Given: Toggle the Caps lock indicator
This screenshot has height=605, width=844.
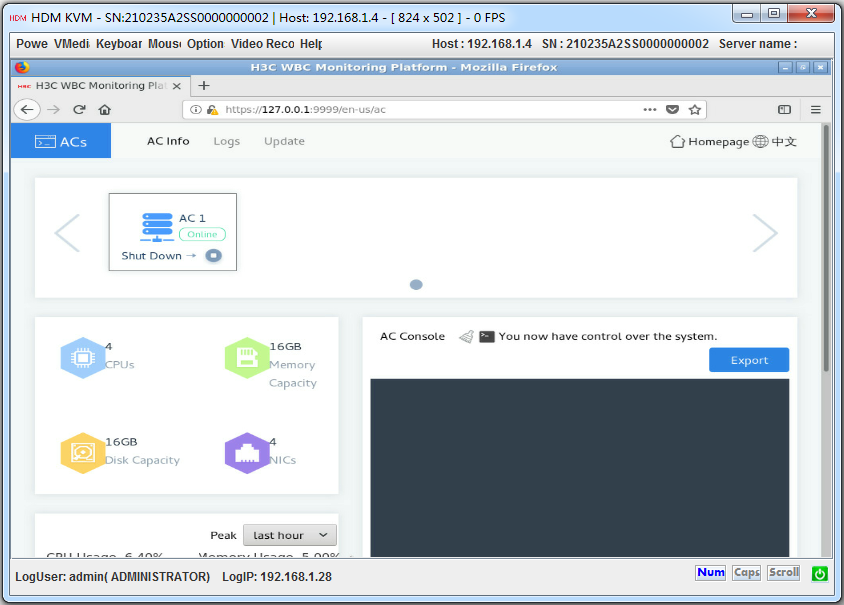Looking at the screenshot, I should click(x=747, y=573).
